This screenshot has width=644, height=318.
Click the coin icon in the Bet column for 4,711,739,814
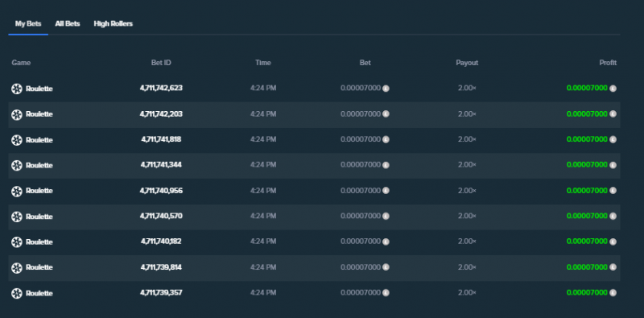tap(386, 267)
